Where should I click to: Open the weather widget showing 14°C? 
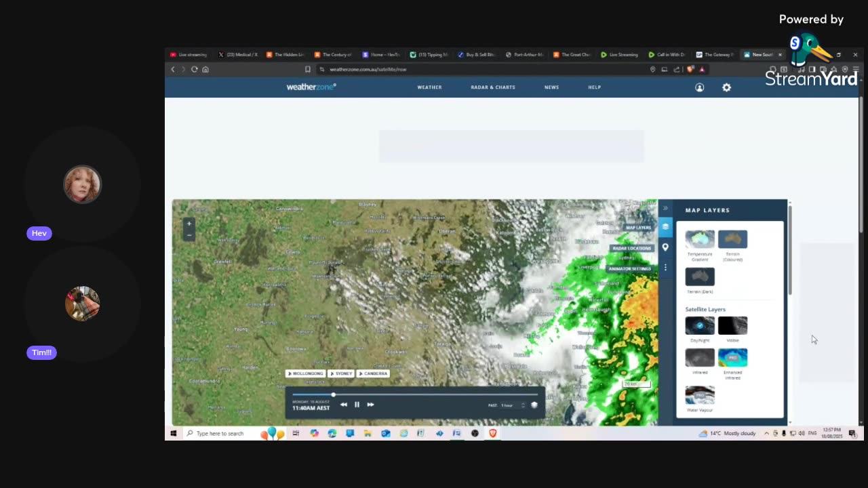728,433
